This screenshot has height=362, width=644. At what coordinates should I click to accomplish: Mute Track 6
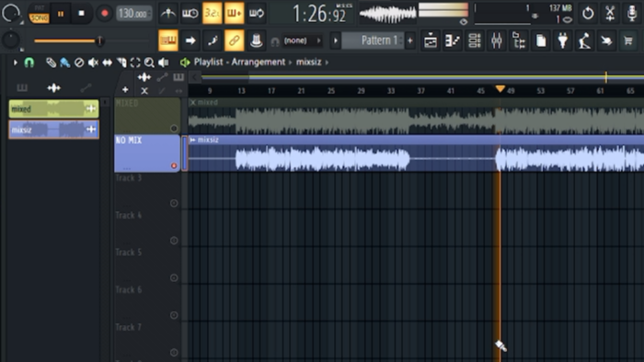click(174, 315)
